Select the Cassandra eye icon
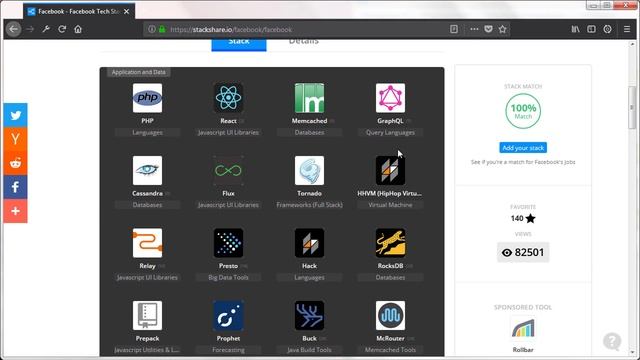The height and width of the screenshot is (360, 640). click(x=147, y=170)
